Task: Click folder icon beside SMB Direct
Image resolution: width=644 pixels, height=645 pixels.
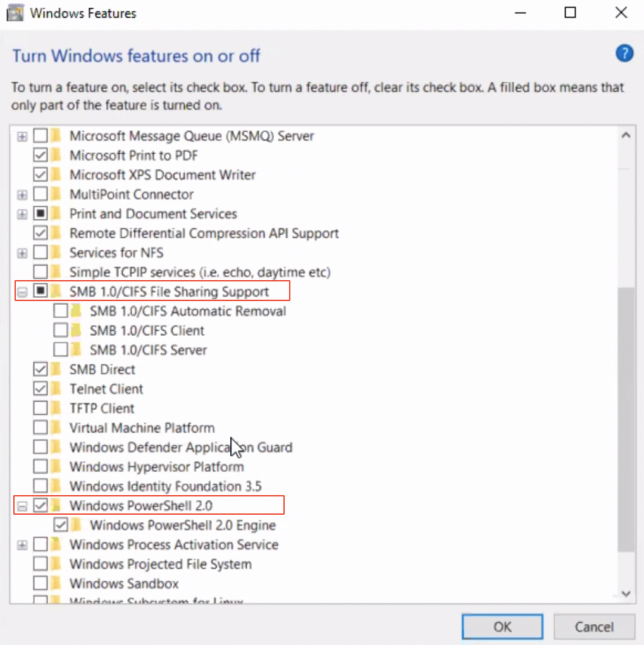Action: click(x=56, y=369)
